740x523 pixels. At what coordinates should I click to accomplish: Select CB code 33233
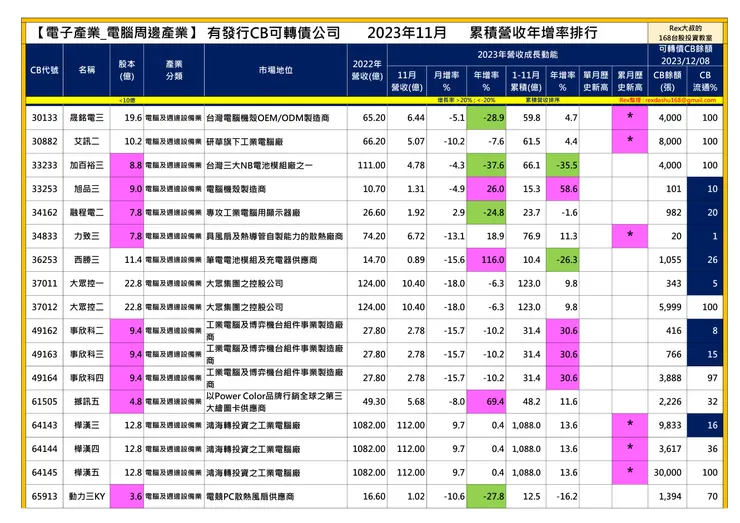click(44, 165)
